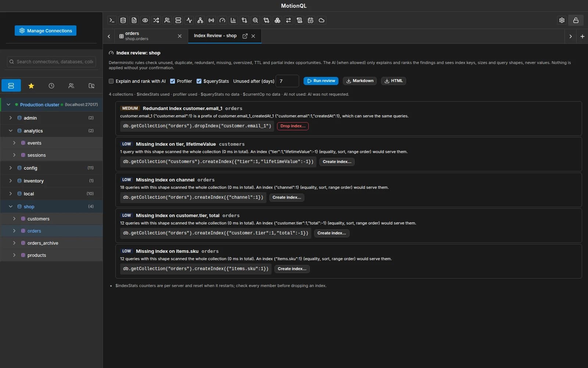Expand the config database
Screen dimensions: 588x368
coord(11,168)
